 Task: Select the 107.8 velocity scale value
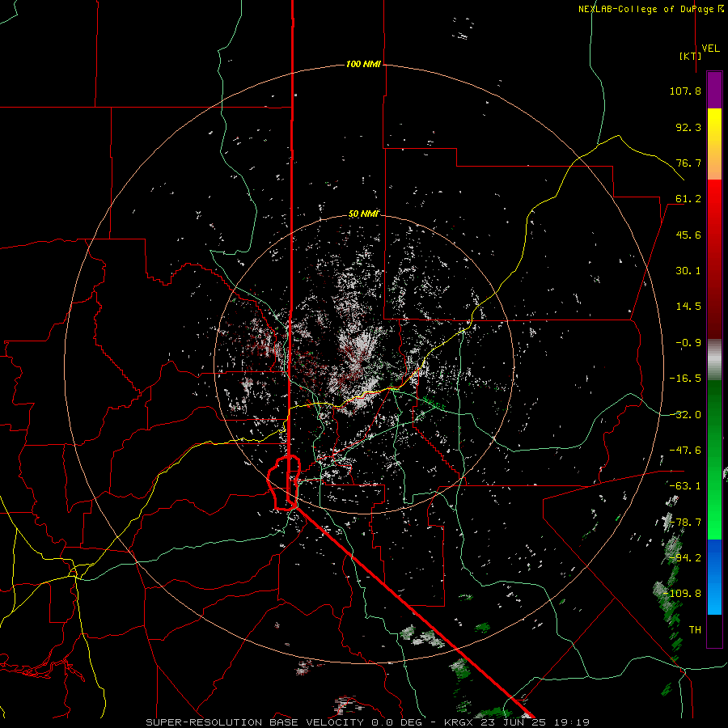[685, 91]
